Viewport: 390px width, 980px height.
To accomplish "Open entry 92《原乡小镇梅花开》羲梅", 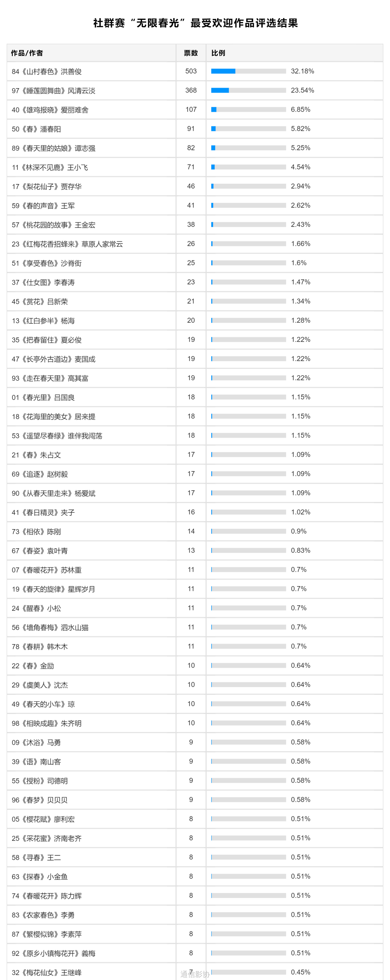I will (x=53, y=953).
